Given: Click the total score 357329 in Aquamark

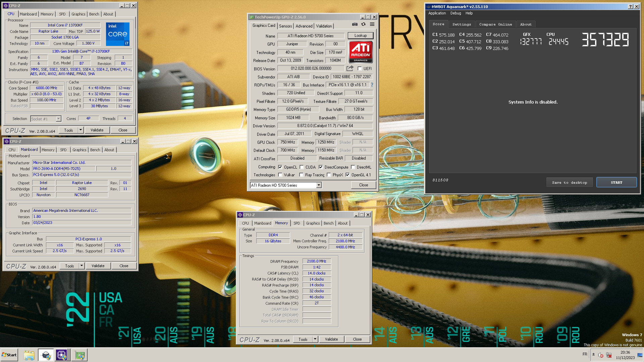Looking at the screenshot, I should (605, 39).
